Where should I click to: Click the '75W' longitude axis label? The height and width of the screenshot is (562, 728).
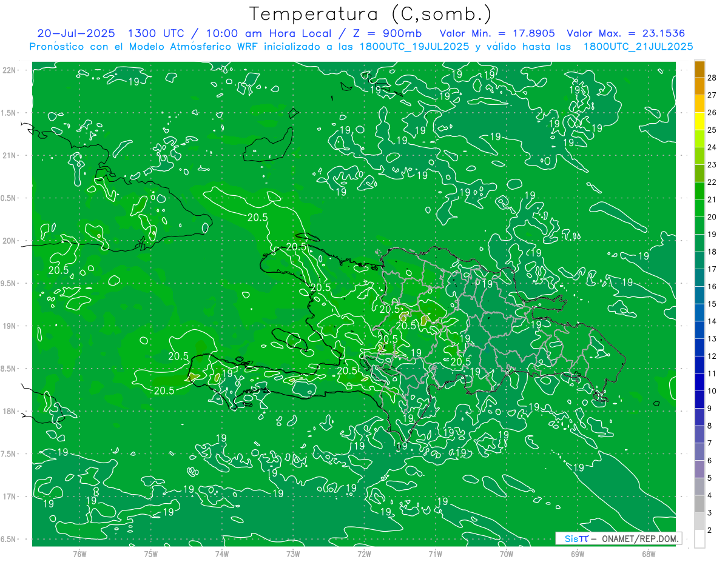151,554
